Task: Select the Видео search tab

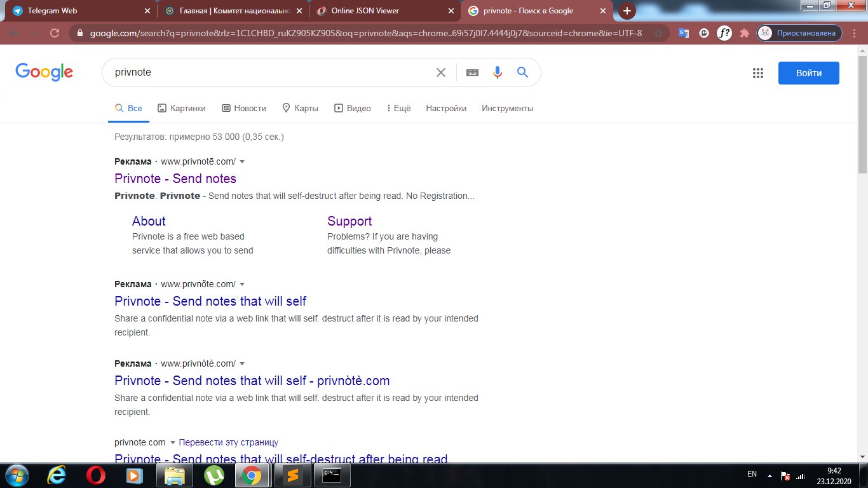Action: [x=353, y=108]
